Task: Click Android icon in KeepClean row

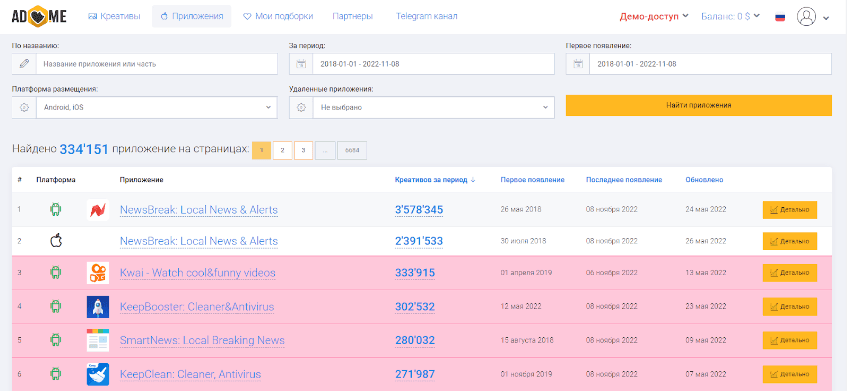Action: click(x=55, y=374)
